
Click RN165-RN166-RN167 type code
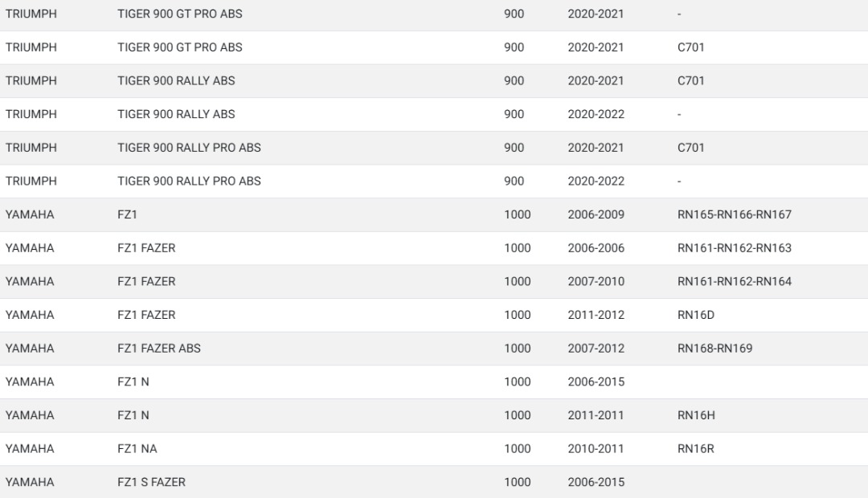coord(734,214)
